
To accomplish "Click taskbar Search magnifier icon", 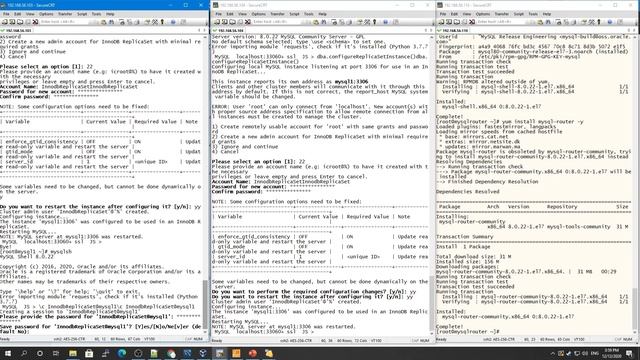I will point(24,353).
